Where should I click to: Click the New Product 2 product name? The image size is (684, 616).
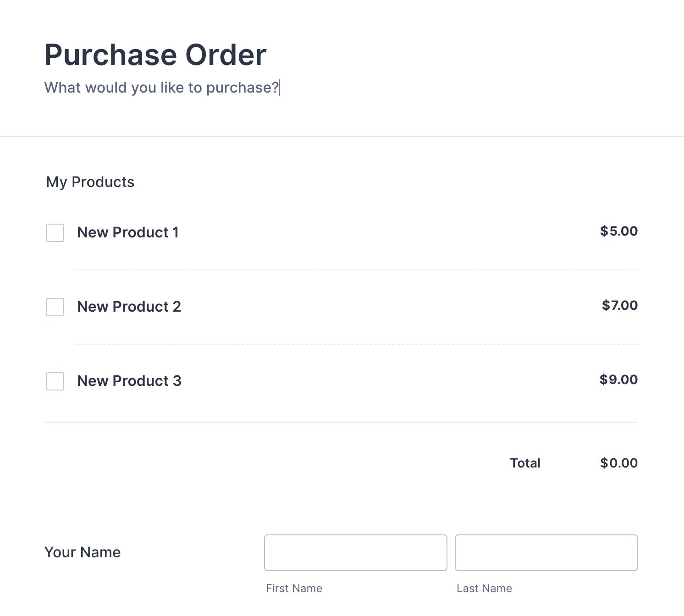pos(129,307)
